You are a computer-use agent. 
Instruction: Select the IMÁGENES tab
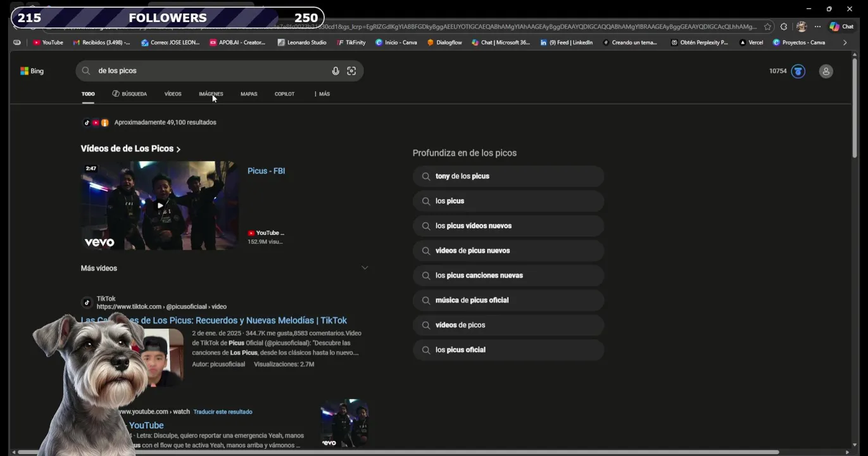211,94
